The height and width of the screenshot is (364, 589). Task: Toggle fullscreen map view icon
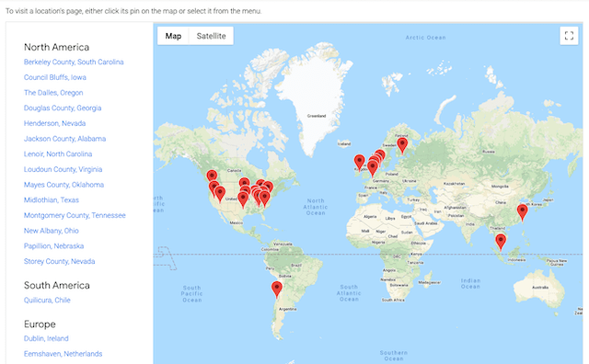tap(569, 36)
